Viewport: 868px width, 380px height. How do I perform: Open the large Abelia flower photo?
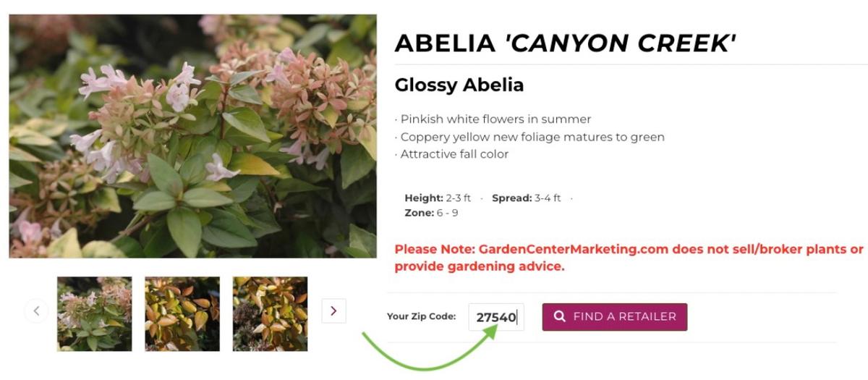[x=192, y=136]
